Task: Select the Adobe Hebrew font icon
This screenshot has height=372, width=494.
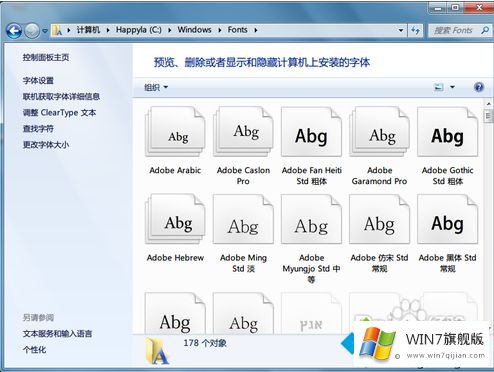Action: click(175, 219)
